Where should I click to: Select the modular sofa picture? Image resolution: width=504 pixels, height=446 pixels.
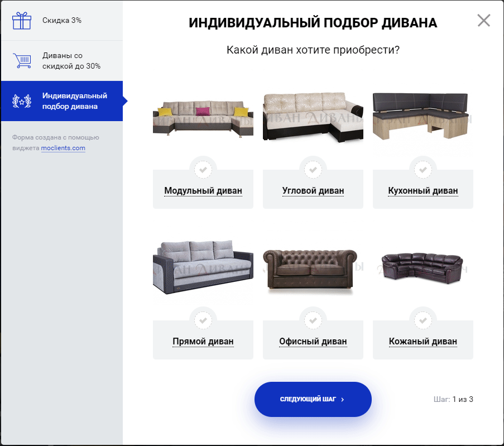(x=203, y=118)
